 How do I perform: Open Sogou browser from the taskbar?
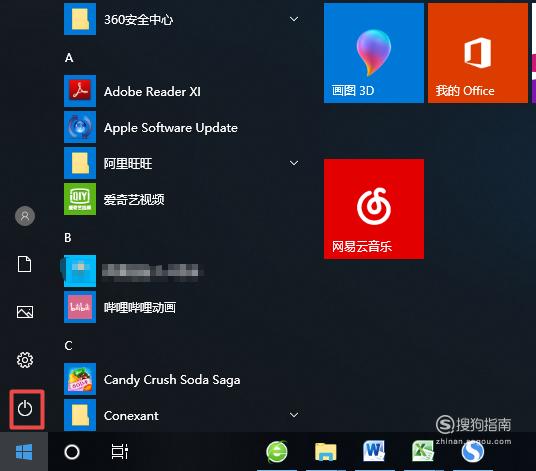(472, 452)
